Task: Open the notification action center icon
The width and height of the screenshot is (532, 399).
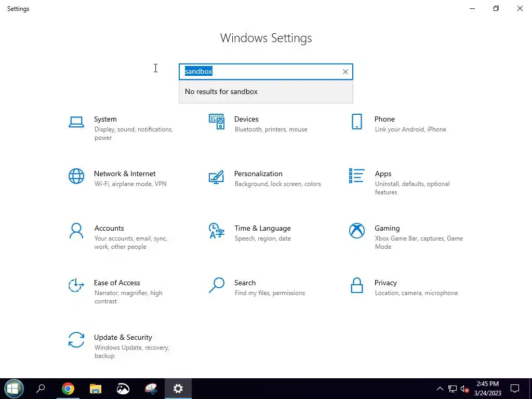Action: pos(515,389)
